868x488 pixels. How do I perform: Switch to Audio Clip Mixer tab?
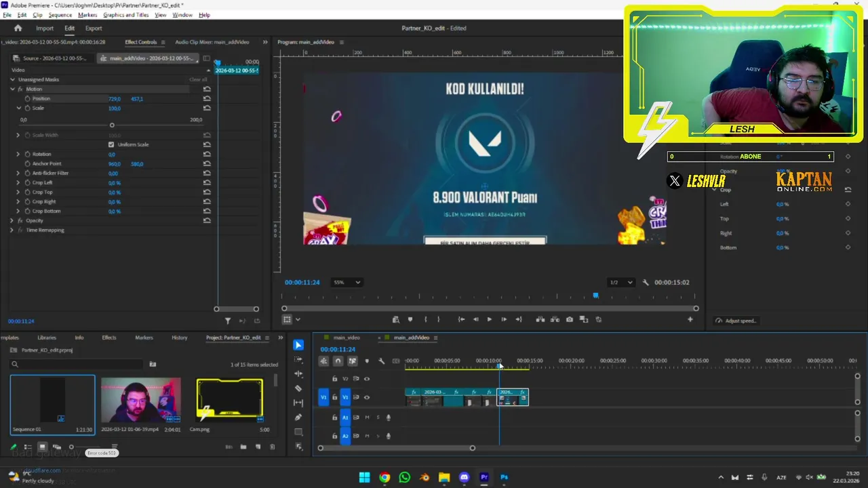coord(212,42)
